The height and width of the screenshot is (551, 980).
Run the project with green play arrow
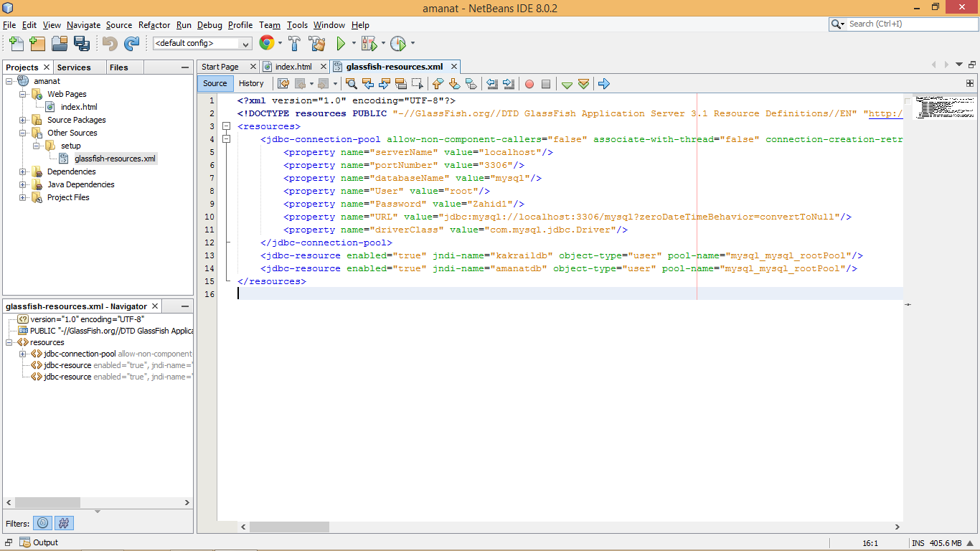pos(341,43)
